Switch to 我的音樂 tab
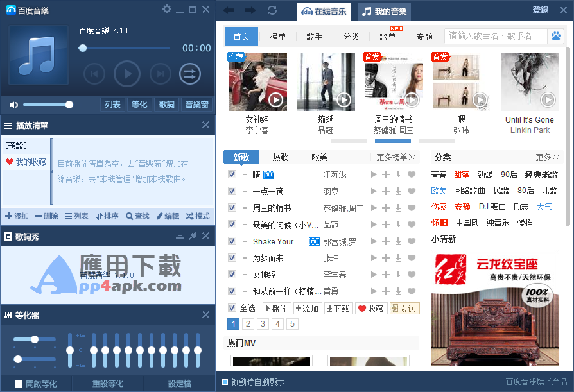 [384, 12]
